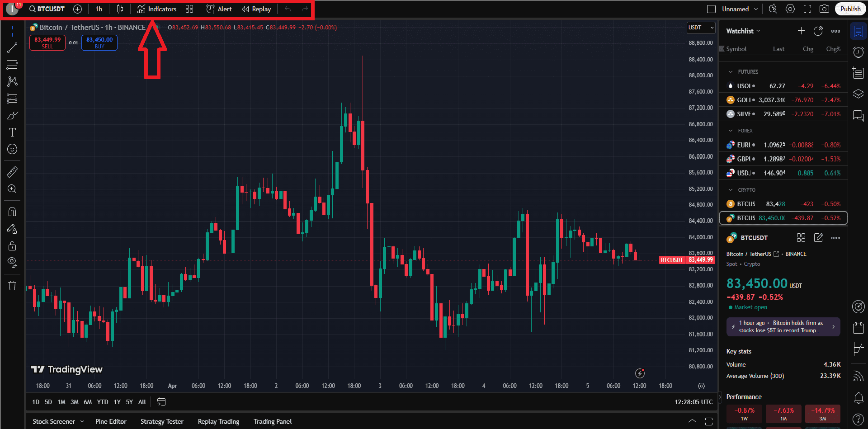Open the Trading Panel tab

[273, 422]
